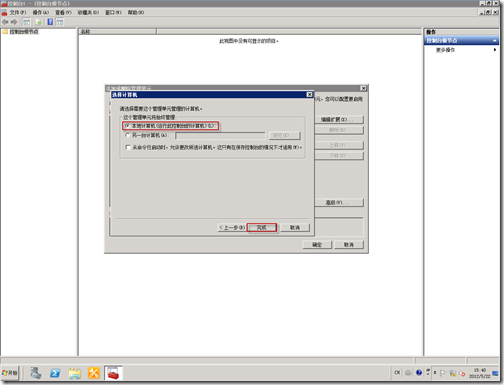Click the back arrow in the toolbar
The height and width of the screenshot is (385, 504).
coord(5,22)
